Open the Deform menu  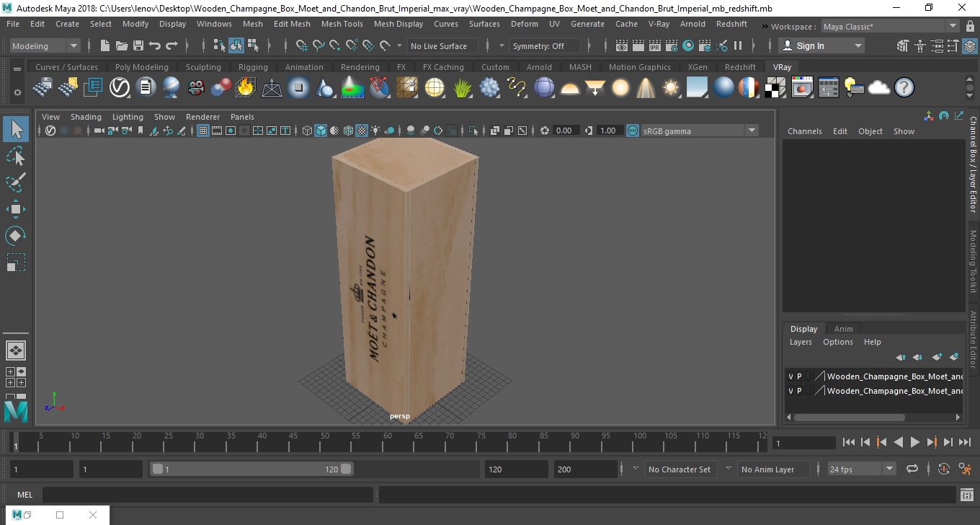pyautogui.click(x=524, y=24)
